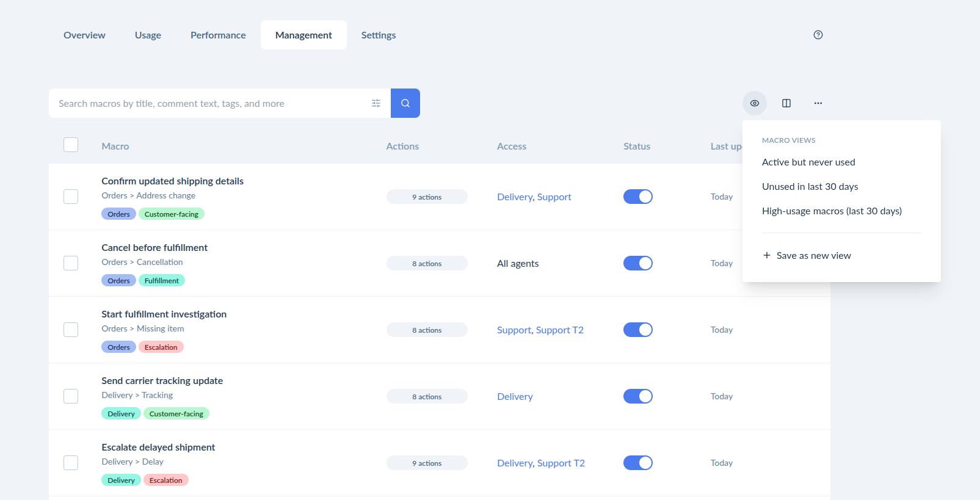
Task: Click All agents access text
Action: click(x=518, y=263)
